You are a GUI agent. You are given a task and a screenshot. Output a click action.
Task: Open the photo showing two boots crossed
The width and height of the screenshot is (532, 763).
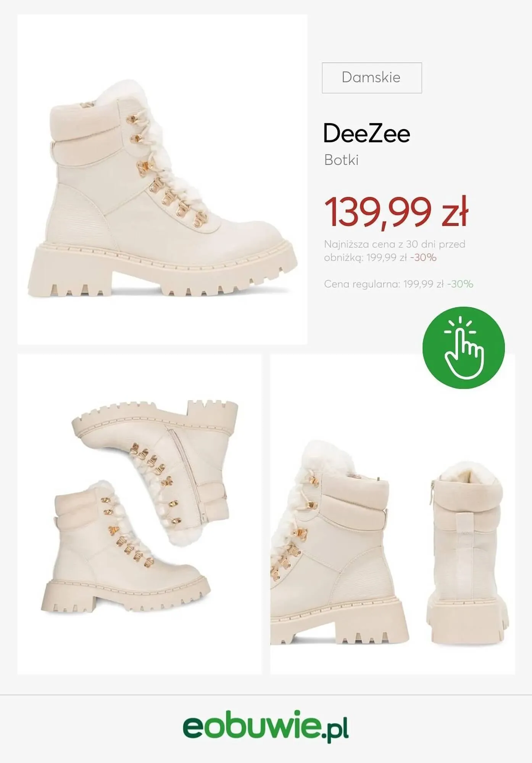tap(139, 514)
